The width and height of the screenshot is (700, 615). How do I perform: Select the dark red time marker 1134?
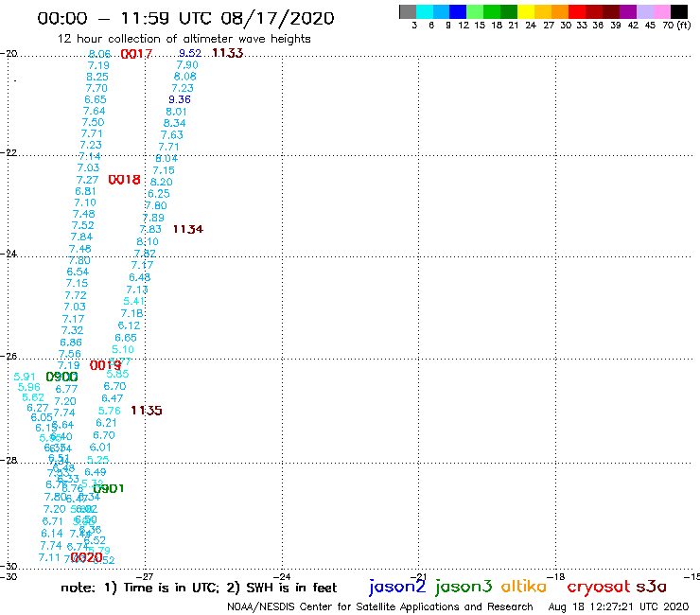pos(188,229)
